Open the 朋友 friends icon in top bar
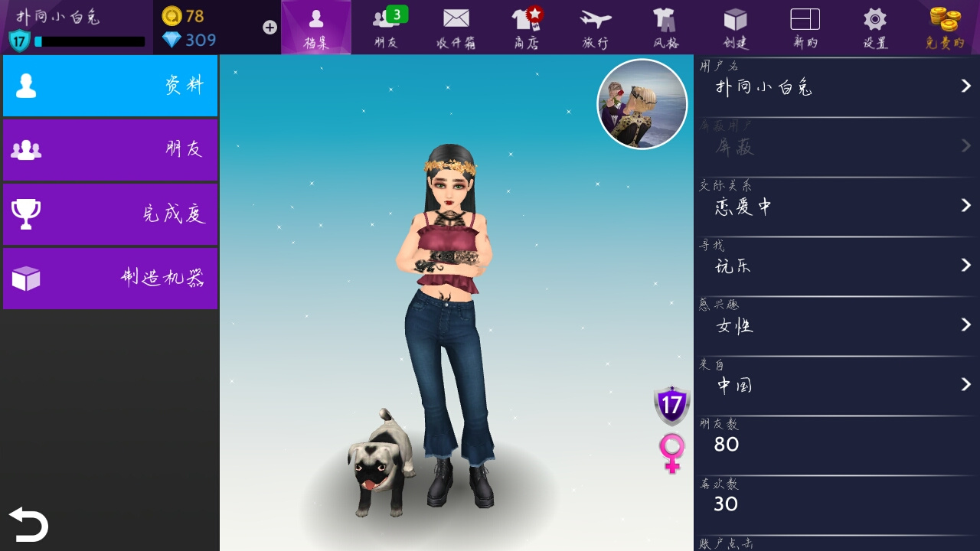The width and height of the screenshot is (980, 551). pos(387,27)
